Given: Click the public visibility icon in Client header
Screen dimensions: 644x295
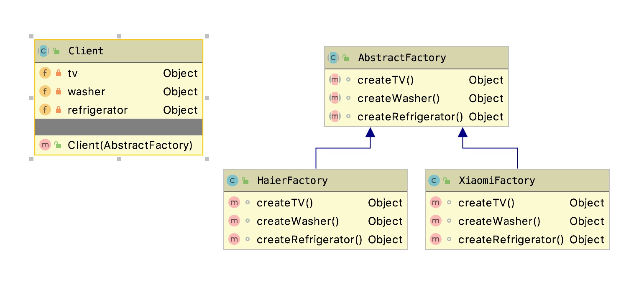Looking at the screenshot, I should click(x=56, y=51).
